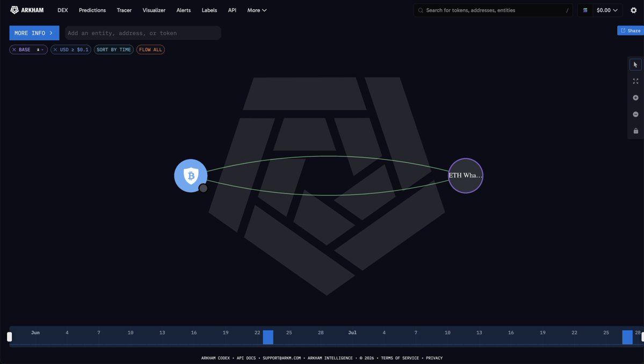Screen dimensions: 644x364
Task: Open the settings gear icon
Action: tap(634, 10)
